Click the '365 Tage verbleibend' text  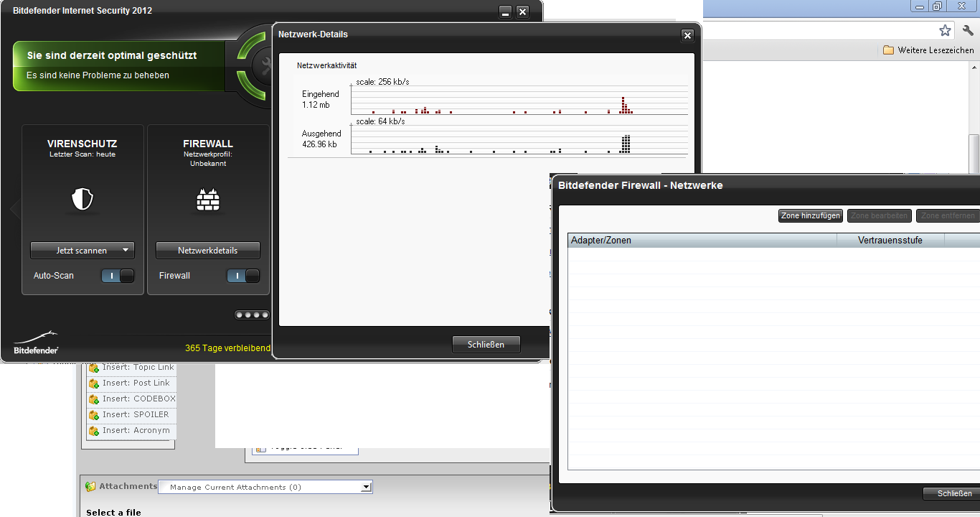[x=228, y=348]
